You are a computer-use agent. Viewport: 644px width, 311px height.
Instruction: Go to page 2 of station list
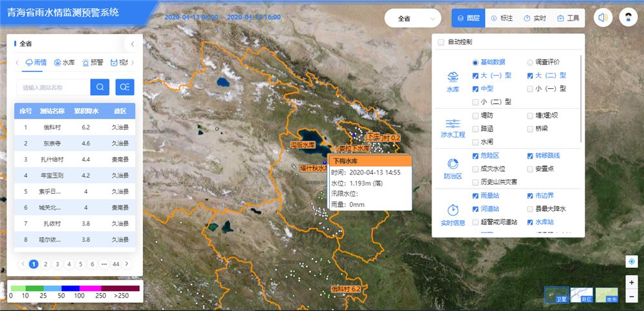pyautogui.click(x=45, y=264)
